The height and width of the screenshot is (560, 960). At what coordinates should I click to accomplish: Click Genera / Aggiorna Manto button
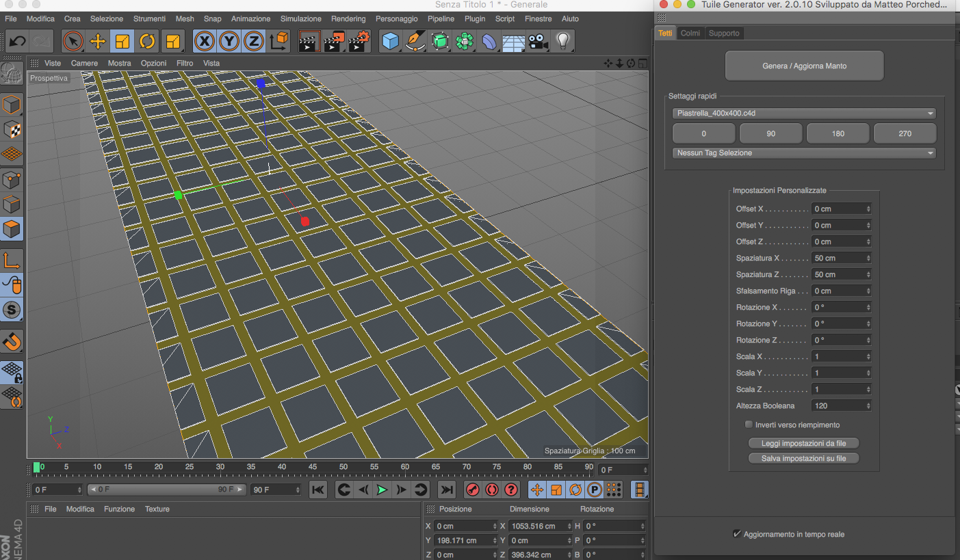coord(804,66)
